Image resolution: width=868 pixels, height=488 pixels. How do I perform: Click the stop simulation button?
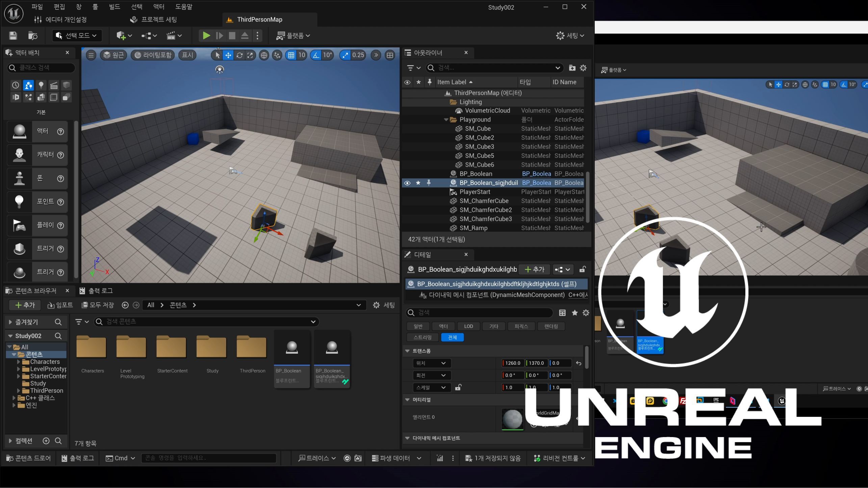(x=232, y=35)
